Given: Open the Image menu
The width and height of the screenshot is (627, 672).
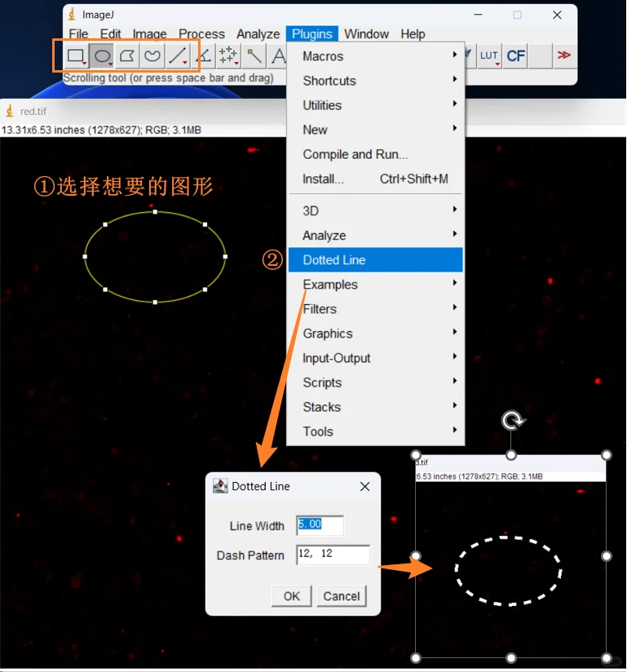Looking at the screenshot, I should [x=149, y=34].
